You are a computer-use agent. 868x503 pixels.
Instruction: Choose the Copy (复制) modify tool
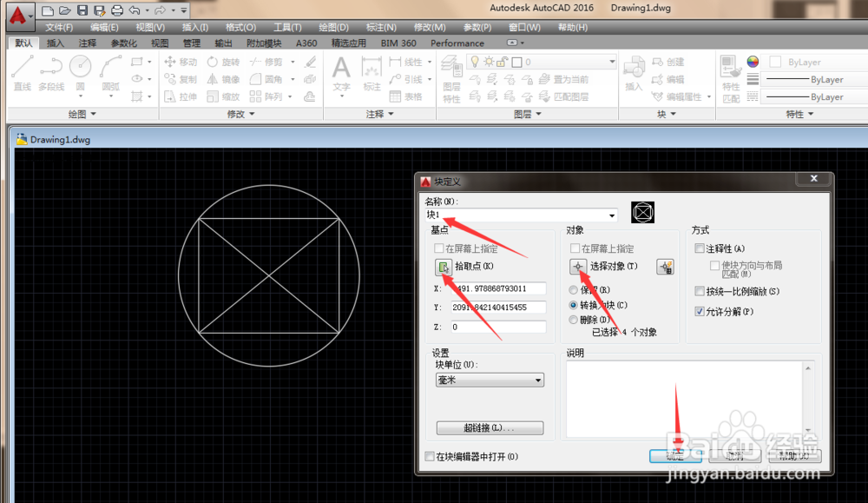[x=181, y=79]
